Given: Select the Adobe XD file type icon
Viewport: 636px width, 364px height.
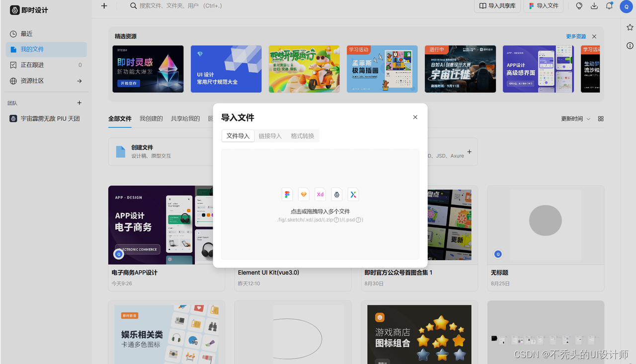Looking at the screenshot, I should click(320, 195).
